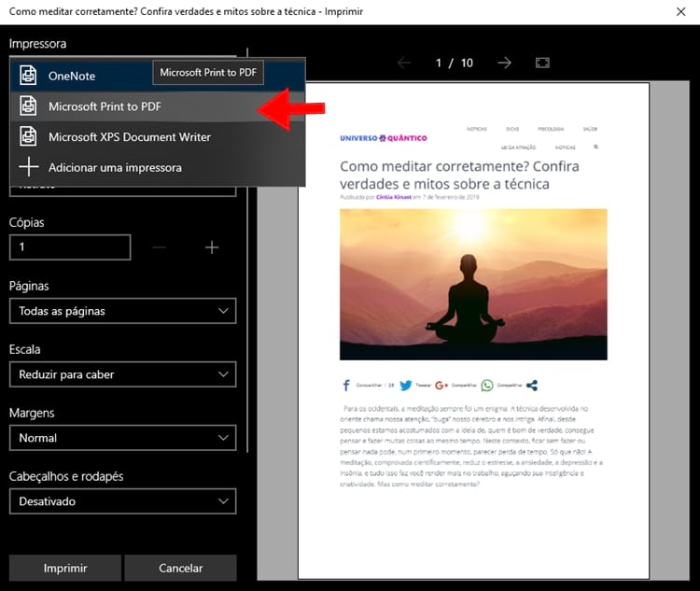
Task: Go to the next preview page arrow
Action: point(504,63)
